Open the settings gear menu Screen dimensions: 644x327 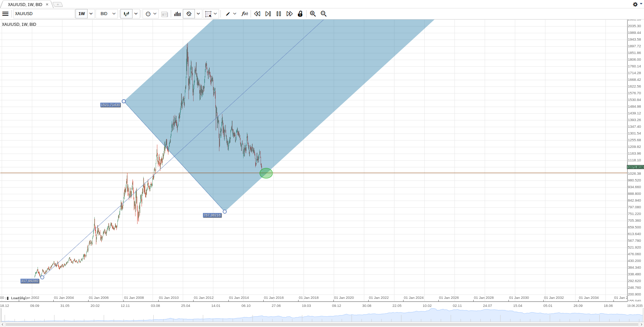pos(635,4)
